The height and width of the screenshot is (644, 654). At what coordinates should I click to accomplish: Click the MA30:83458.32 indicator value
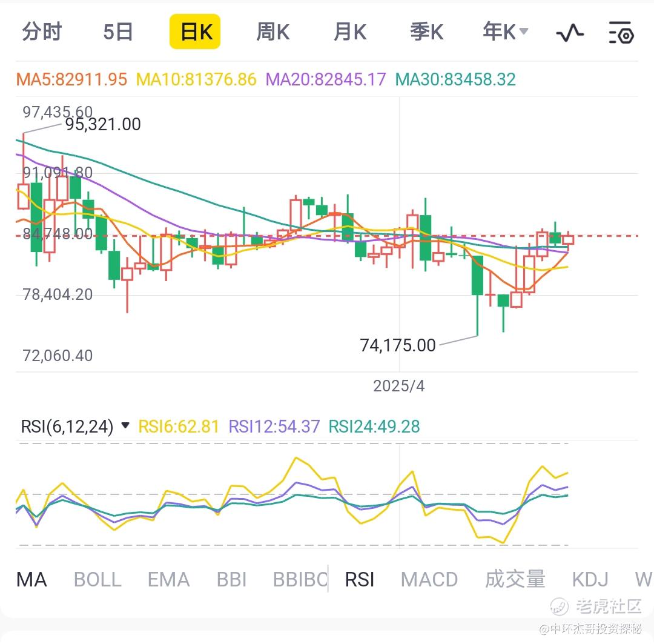tap(455, 79)
